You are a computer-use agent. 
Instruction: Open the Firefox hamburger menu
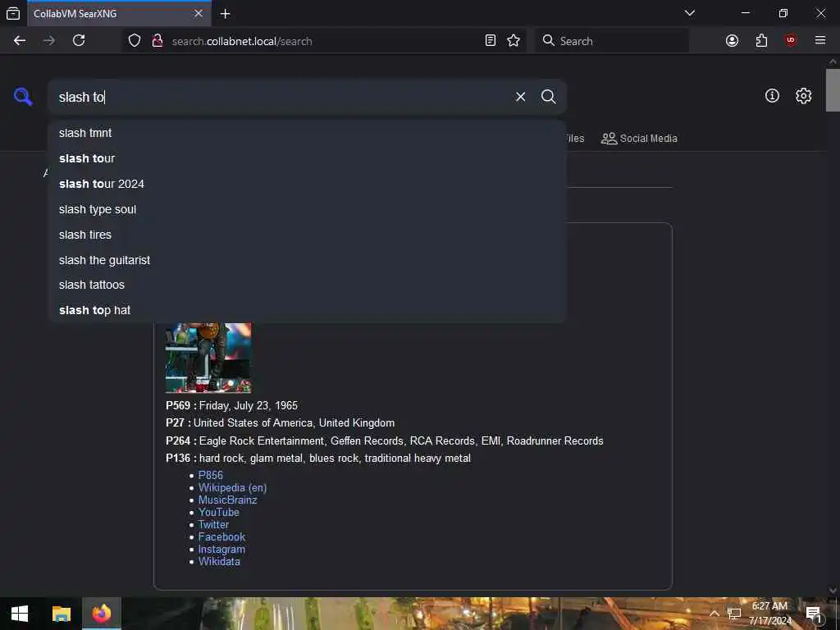[x=819, y=41]
